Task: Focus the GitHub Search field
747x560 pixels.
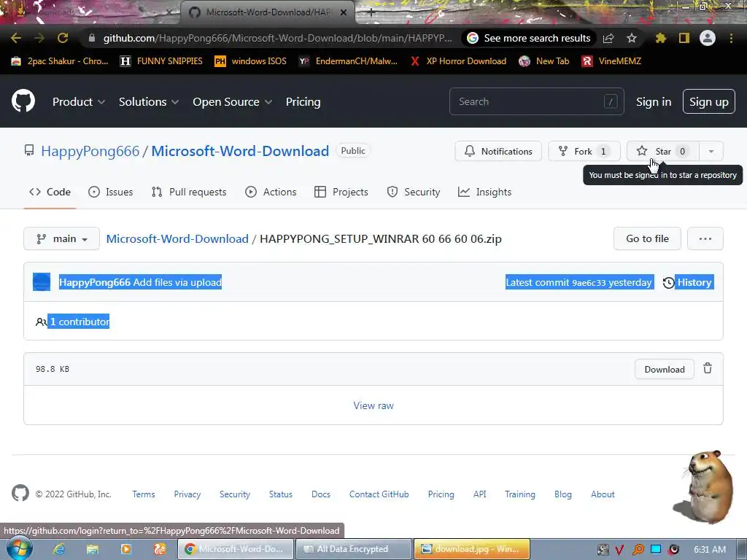Action: 536,101
